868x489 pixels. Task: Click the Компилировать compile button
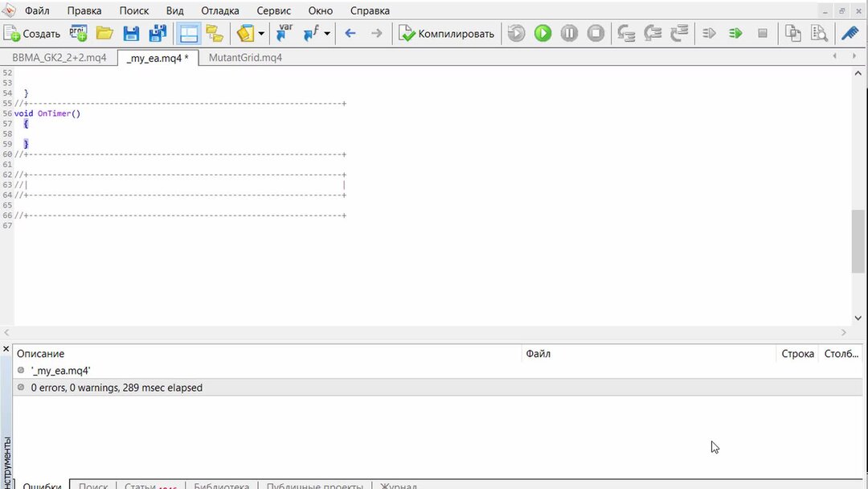click(x=446, y=34)
